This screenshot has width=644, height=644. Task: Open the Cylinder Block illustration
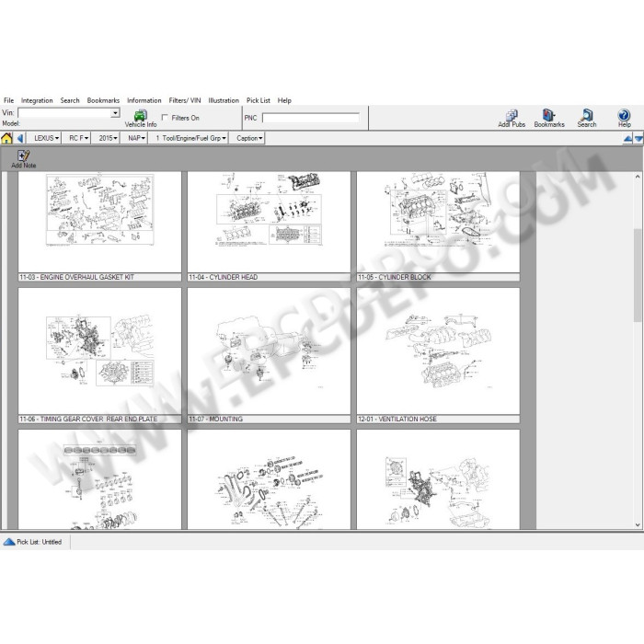[x=438, y=222]
